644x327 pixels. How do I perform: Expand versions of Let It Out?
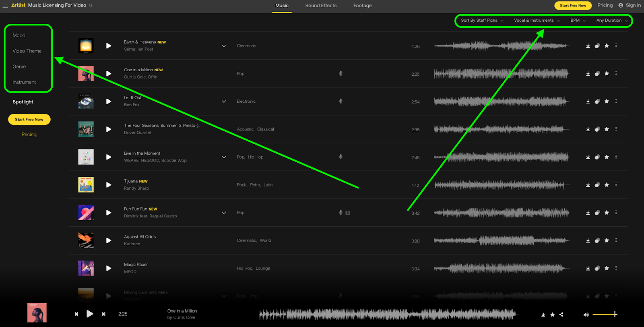click(224, 101)
